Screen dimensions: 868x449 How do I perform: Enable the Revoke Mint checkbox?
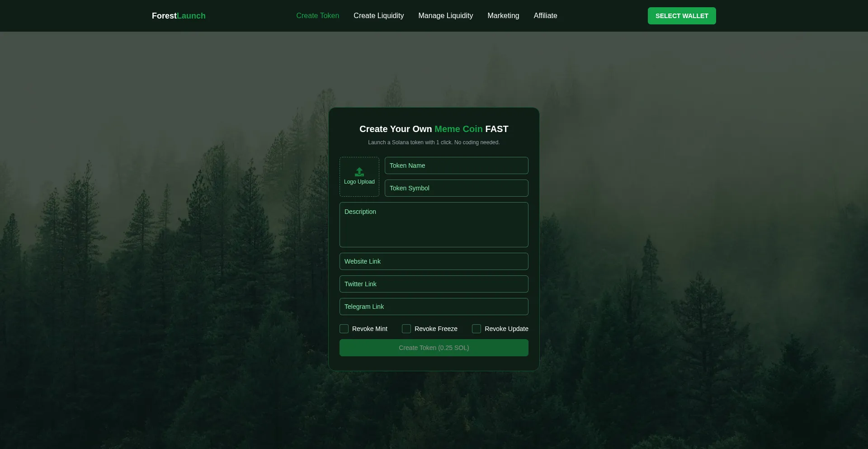click(344, 329)
